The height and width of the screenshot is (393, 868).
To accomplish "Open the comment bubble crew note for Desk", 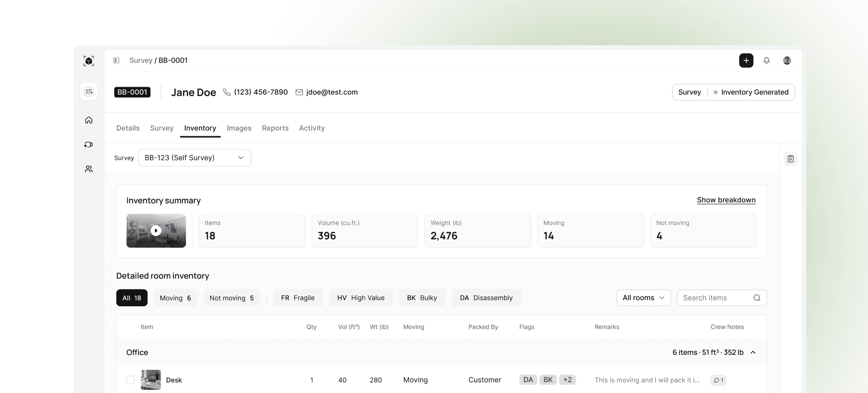I will (719, 380).
